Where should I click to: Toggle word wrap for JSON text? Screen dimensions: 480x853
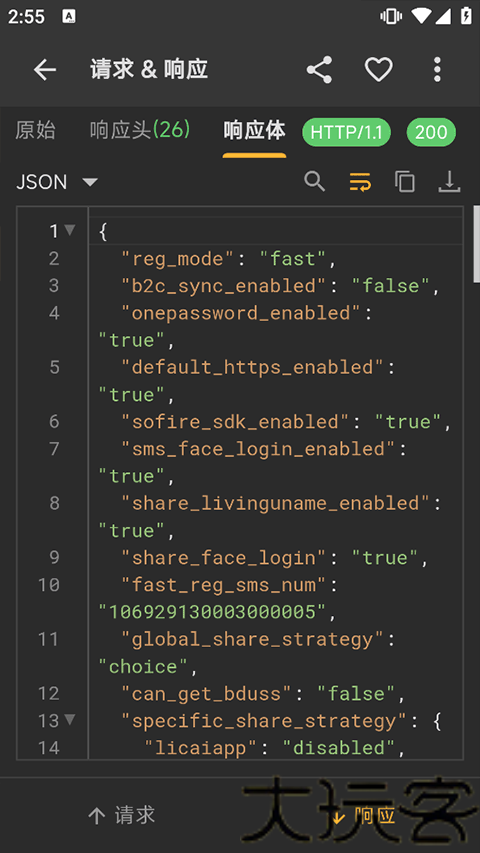click(360, 181)
